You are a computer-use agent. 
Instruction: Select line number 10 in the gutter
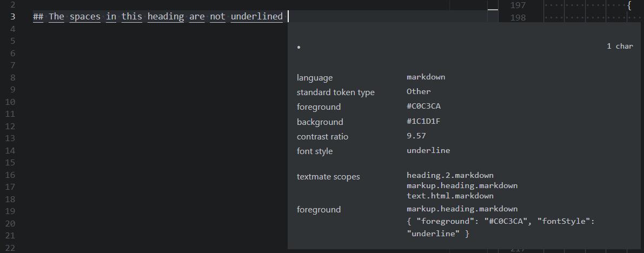click(x=10, y=102)
